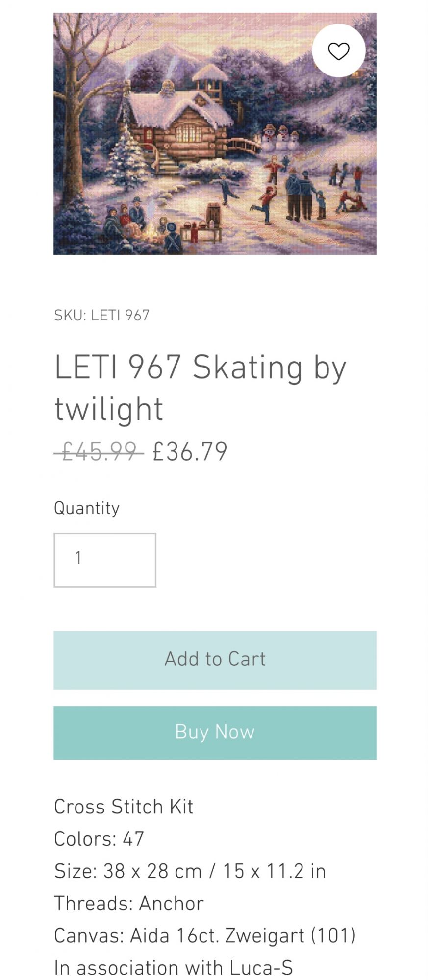Click the crossed-out £45.99 original price
428x980 pixels.
pos(99,451)
